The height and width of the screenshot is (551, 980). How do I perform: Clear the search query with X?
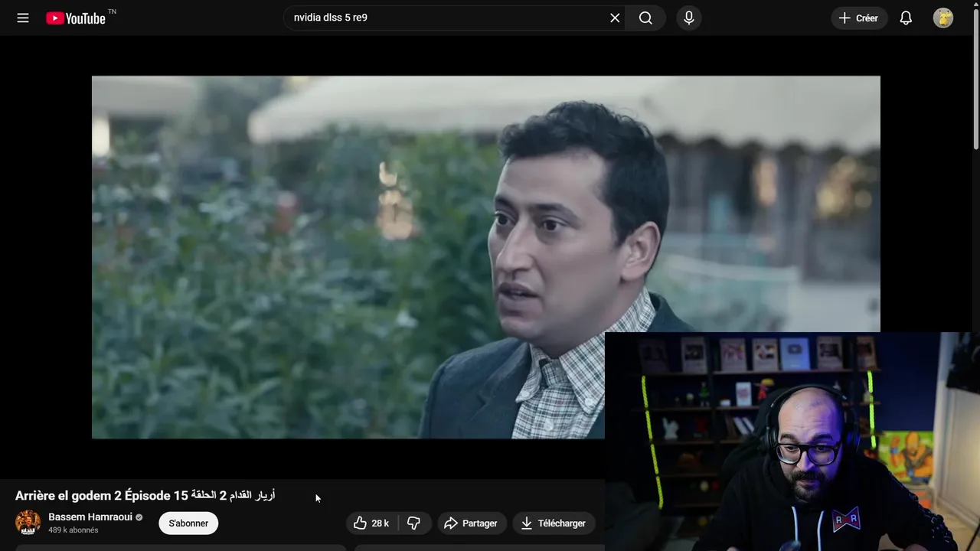tap(615, 18)
